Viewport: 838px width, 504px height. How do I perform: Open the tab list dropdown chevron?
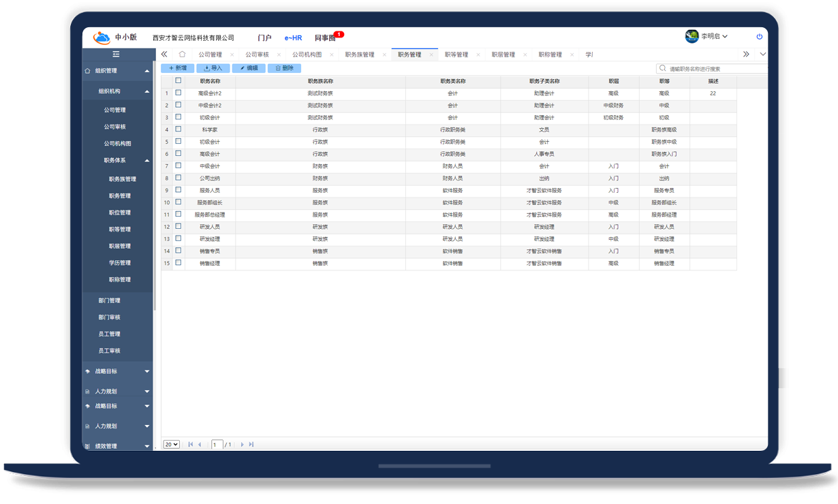click(762, 54)
